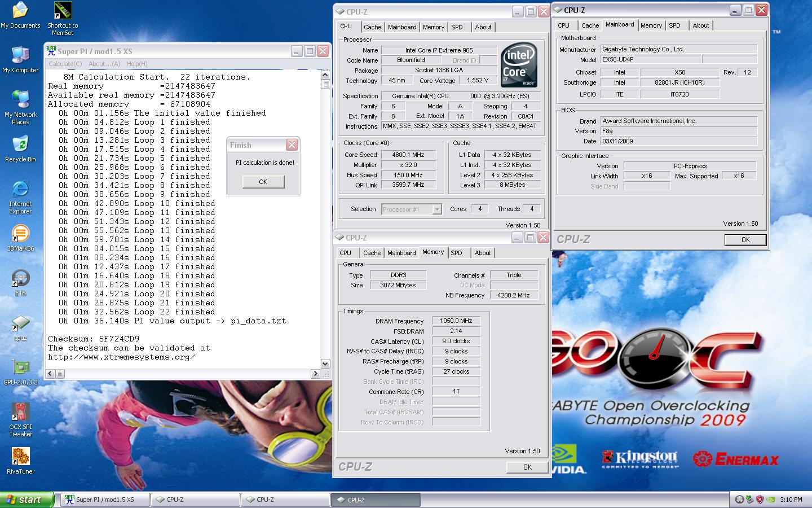812x508 pixels.
Task: Select Cache tab in CPU-Z Mainboard window
Action: 590,25
